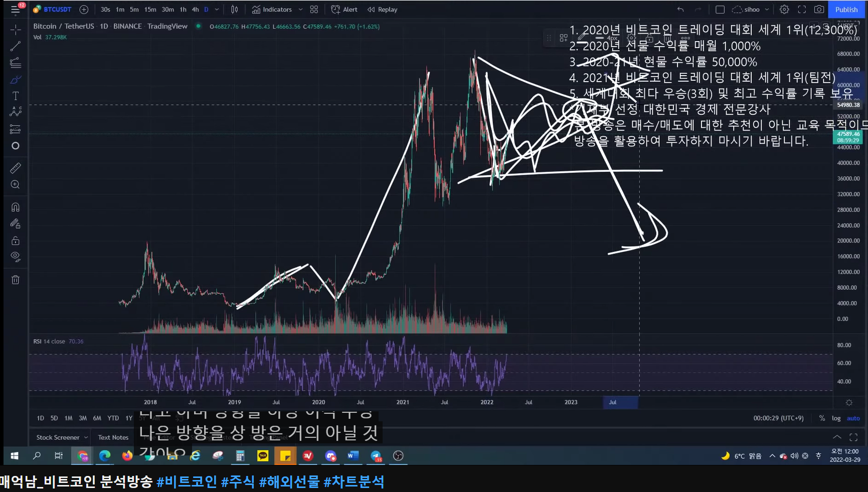This screenshot has height=492, width=868.
Task: Open the BTCUSDT symbol search
Action: pyautogui.click(x=52, y=10)
